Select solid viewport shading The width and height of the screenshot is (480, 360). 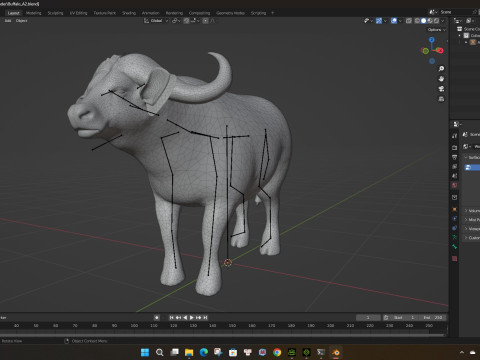[423, 21]
